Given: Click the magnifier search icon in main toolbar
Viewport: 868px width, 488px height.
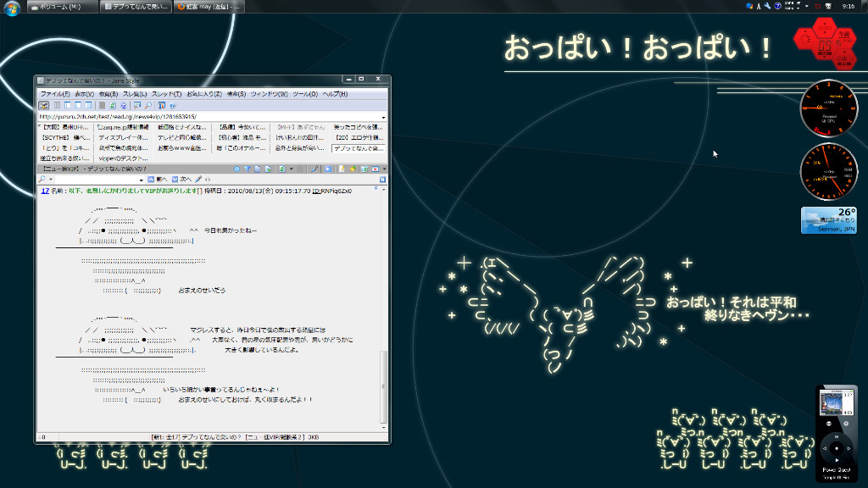Looking at the screenshot, I should pyautogui.click(x=147, y=105).
